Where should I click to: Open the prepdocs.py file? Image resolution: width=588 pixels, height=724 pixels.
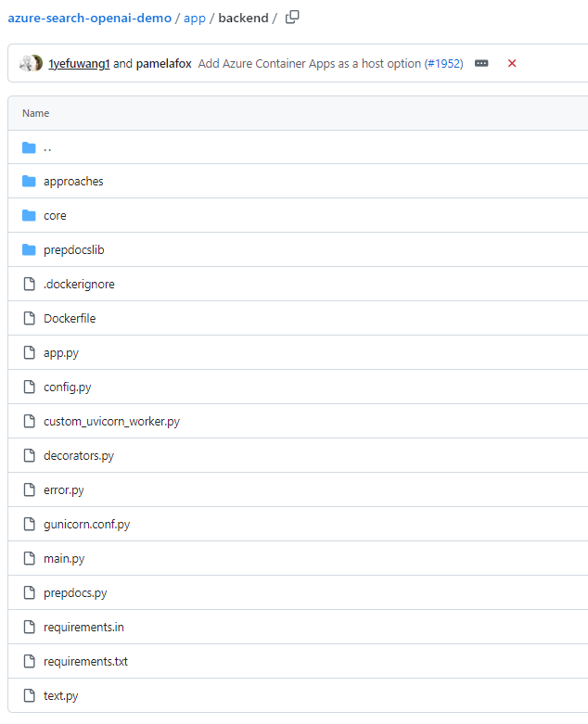[75, 593]
